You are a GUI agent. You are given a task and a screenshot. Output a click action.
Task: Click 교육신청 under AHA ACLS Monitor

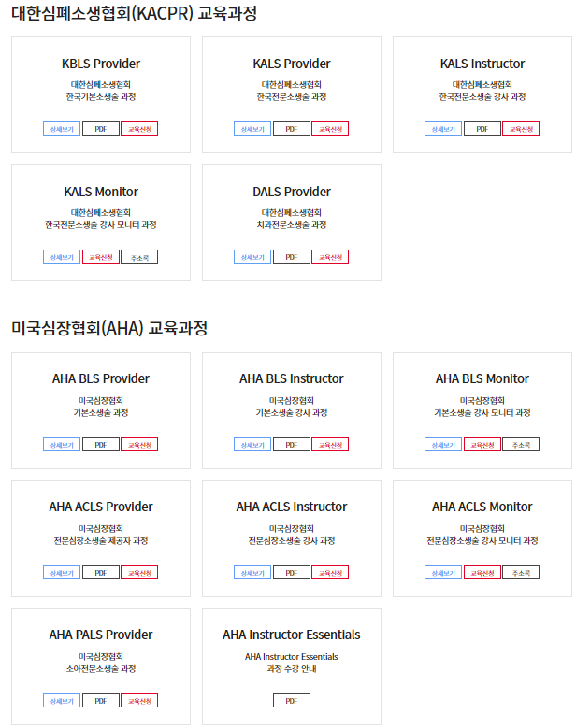click(482, 573)
